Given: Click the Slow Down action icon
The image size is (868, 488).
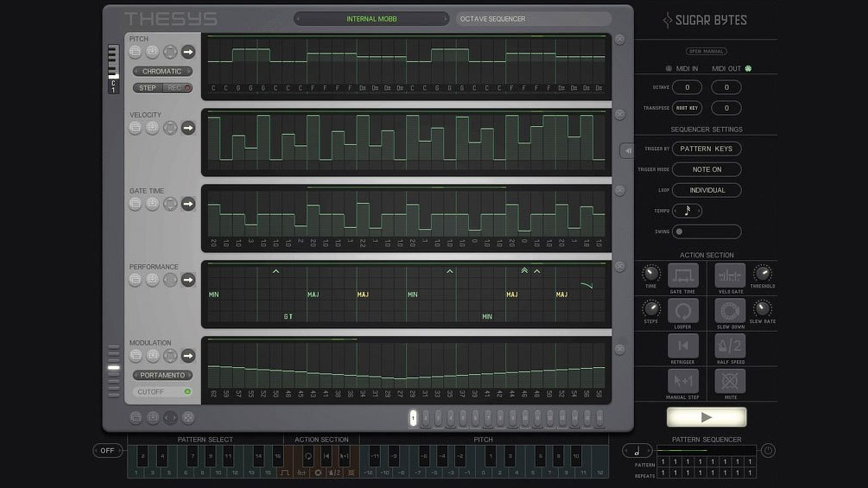Looking at the screenshot, I should pos(730,311).
